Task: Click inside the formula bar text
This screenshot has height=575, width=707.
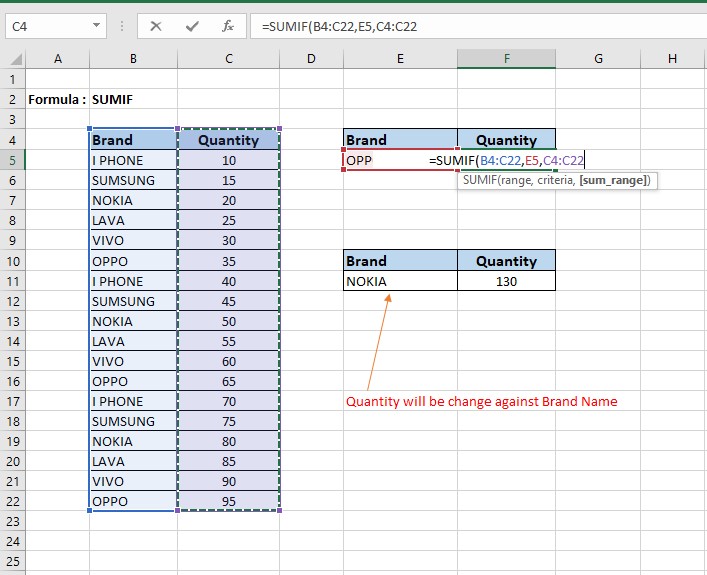Action: [450, 26]
